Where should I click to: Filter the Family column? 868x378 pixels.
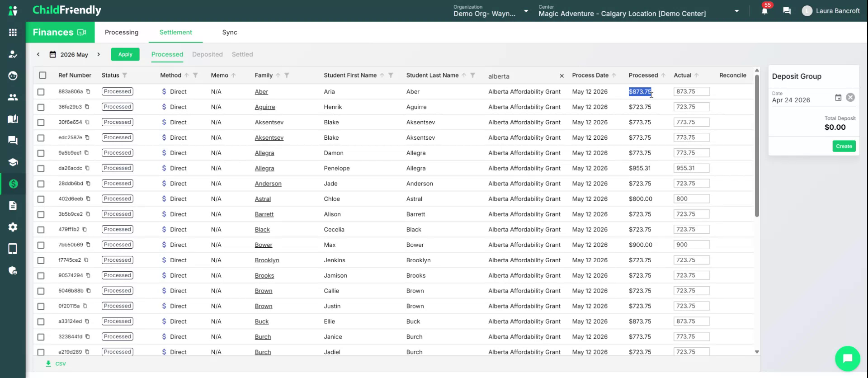[x=287, y=76]
